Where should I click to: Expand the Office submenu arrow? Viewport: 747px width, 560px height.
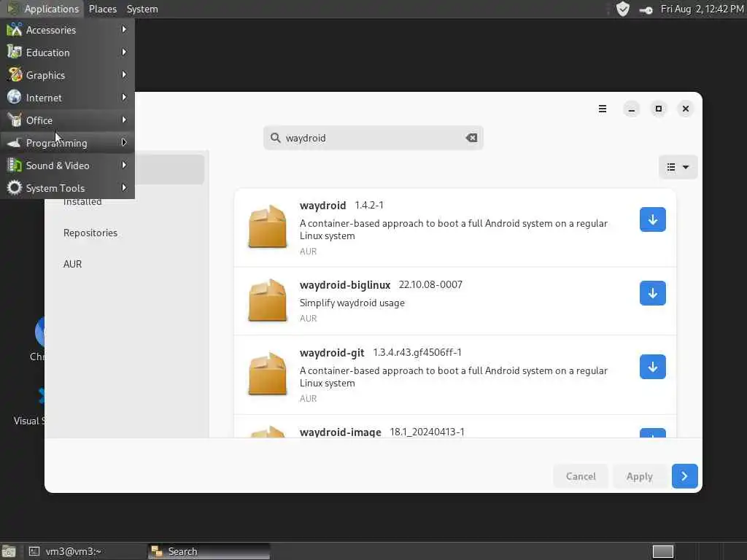[x=124, y=120]
